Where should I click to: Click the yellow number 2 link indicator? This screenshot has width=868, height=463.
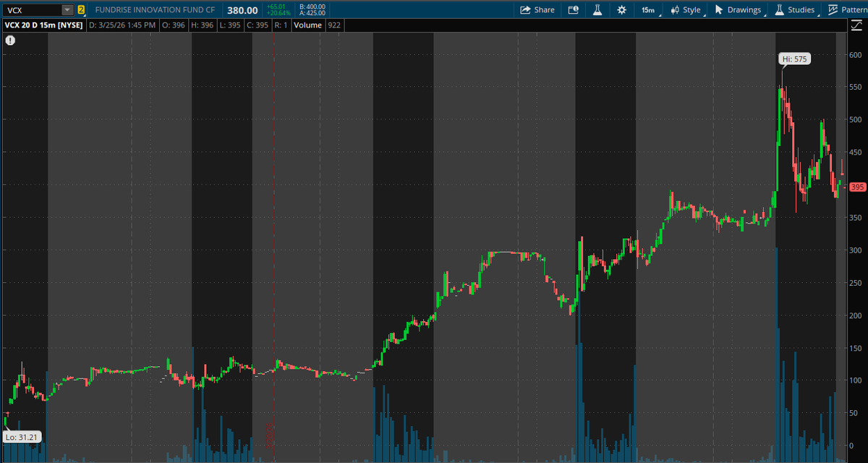(80, 10)
